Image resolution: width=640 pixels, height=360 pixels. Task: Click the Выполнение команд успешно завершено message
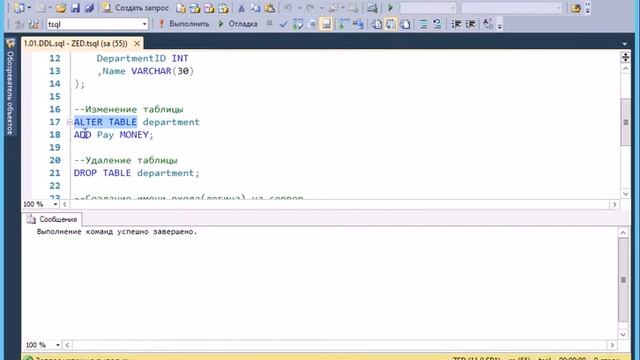[x=117, y=232]
